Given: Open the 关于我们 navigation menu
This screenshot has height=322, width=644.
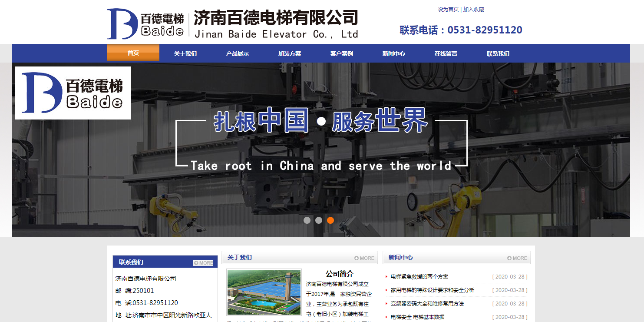Looking at the screenshot, I should pos(185,54).
